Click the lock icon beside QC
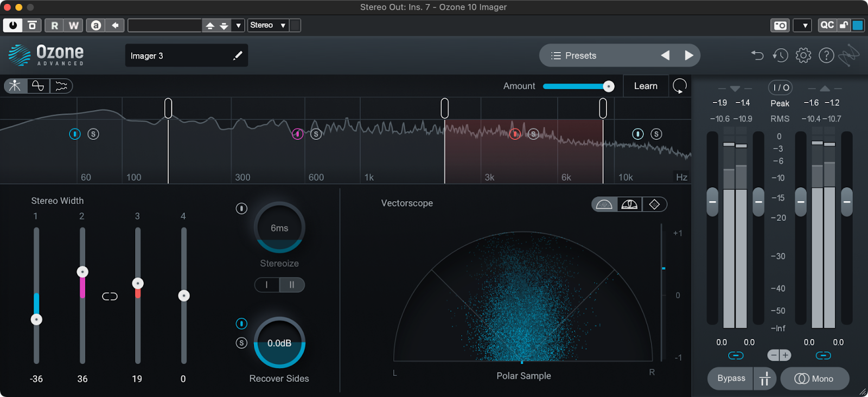The image size is (868, 397). 844,25
